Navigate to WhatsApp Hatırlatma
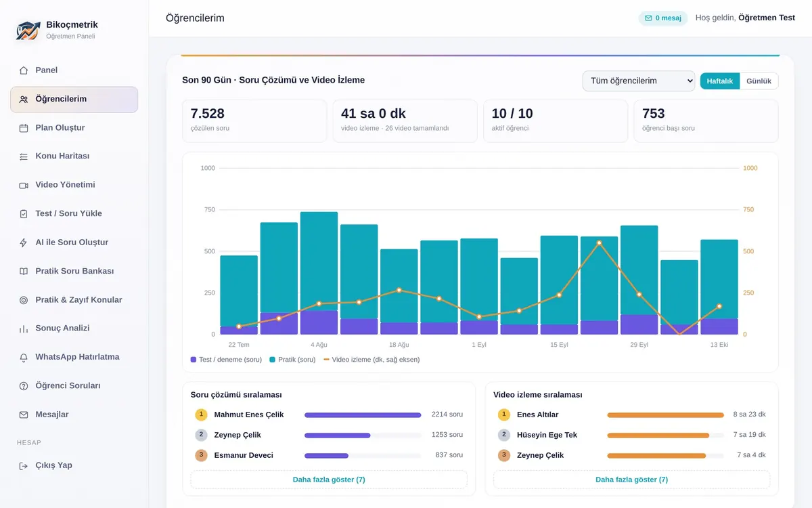The width and height of the screenshot is (812, 508). [x=74, y=357]
